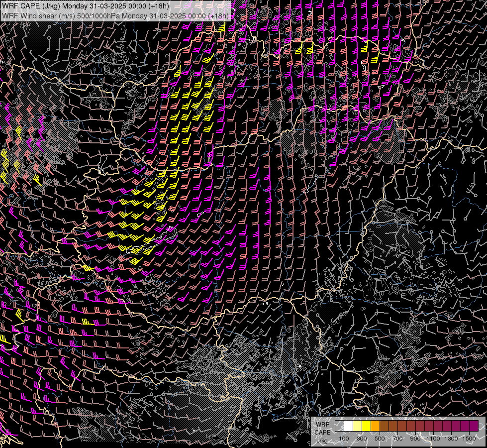
Task: Click the WRF CAPE title line
Action: (x=86, y=6)
